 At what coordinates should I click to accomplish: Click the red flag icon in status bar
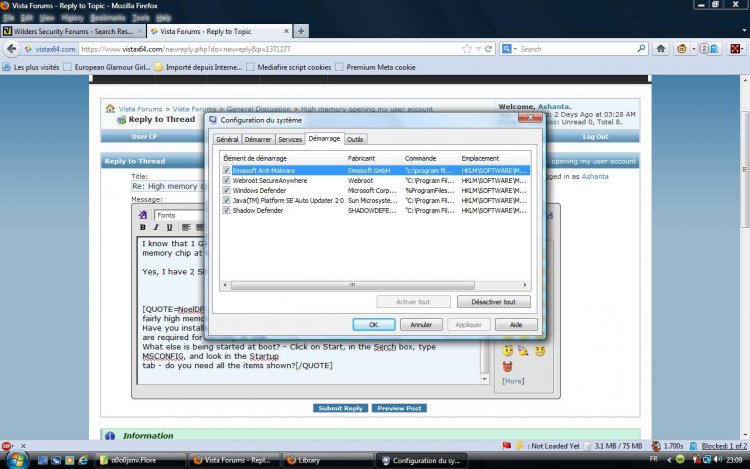507,446
